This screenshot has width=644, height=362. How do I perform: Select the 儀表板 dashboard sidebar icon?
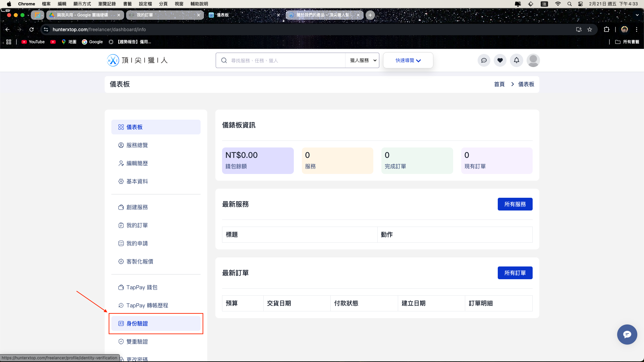coord(121,127)
